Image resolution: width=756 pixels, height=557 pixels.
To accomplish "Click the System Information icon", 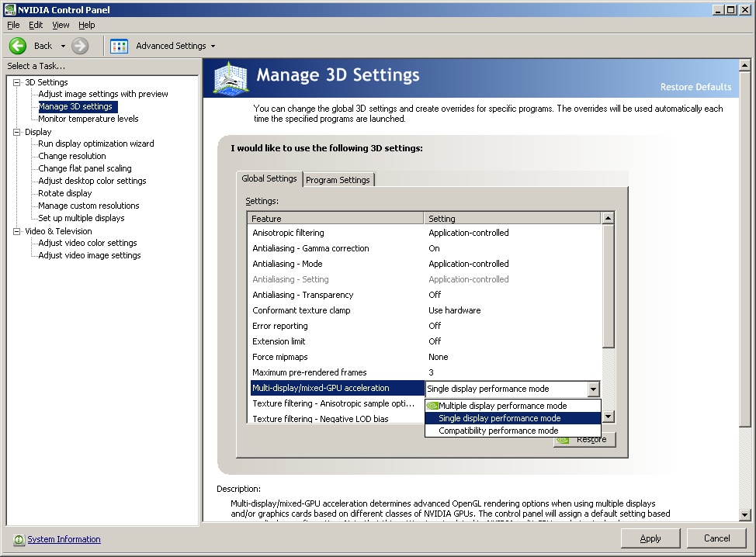I will tap(19, 540).
